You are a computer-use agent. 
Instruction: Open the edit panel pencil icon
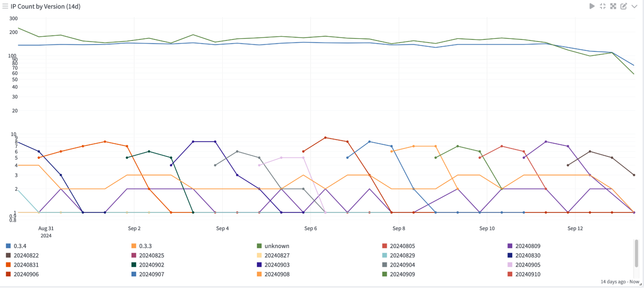coord(624,6)
